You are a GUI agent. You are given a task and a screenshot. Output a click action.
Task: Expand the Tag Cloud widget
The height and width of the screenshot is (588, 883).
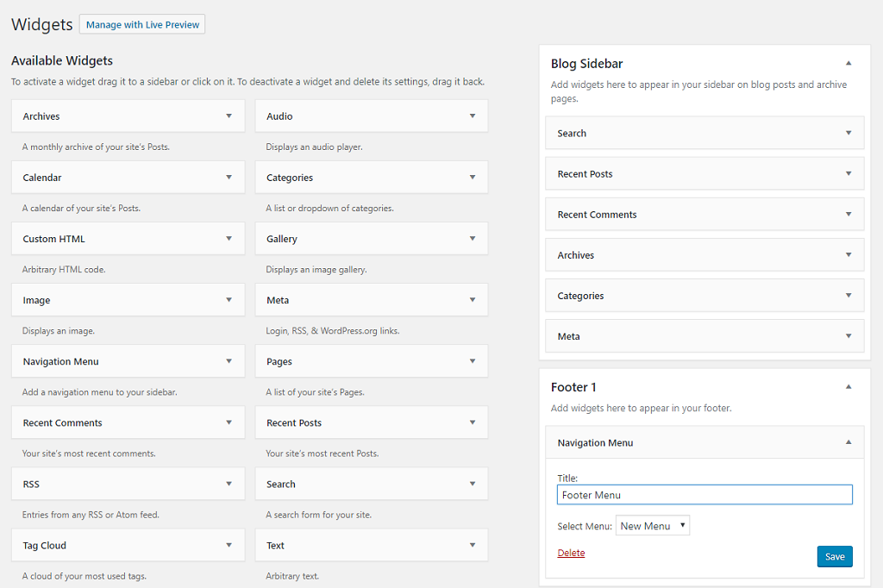pyautogui.click(x=229, y=546)
